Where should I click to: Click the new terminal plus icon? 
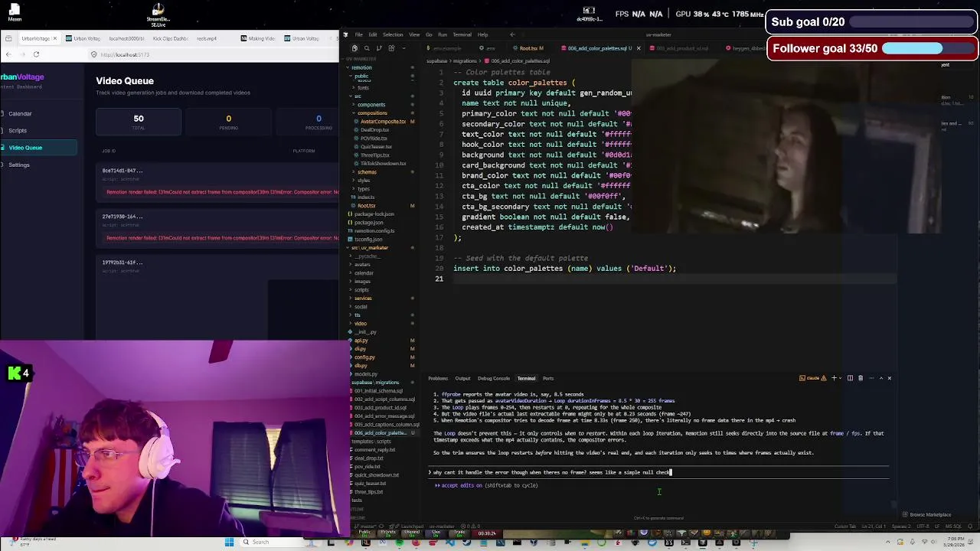[x=835, y=378]
